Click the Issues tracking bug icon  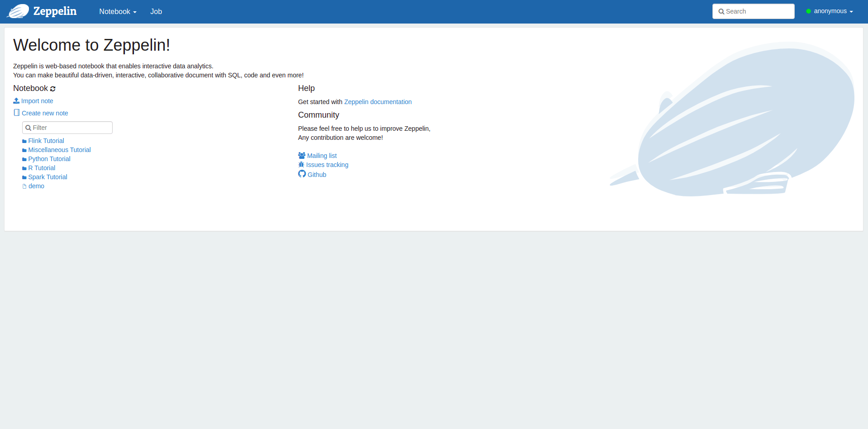(x=301, y=165)
